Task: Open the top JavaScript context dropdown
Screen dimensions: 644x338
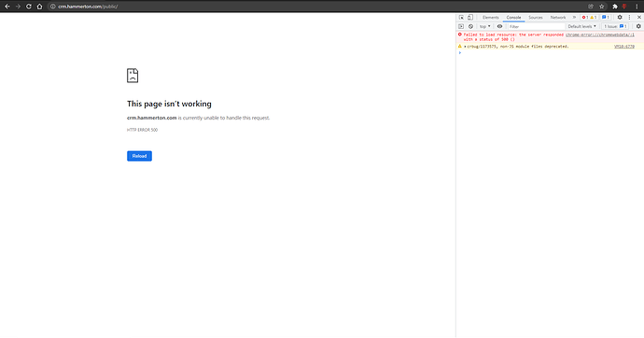Action: tap(485, 26)
